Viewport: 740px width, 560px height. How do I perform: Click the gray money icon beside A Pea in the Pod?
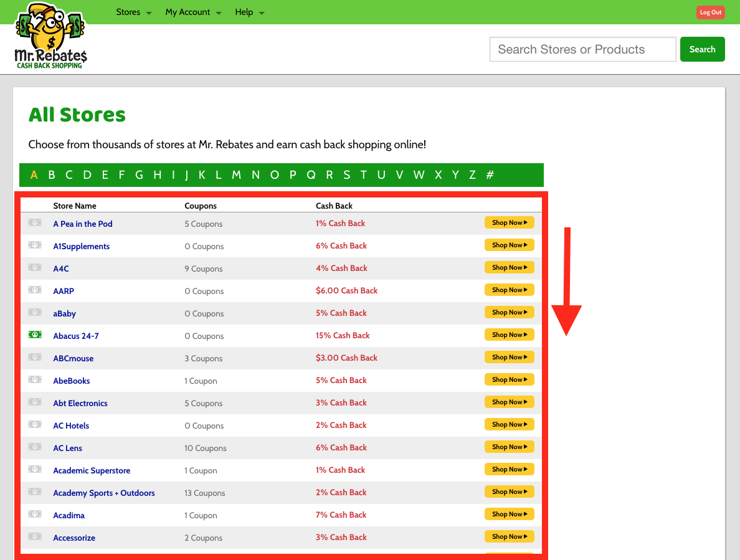coord(35,223)
